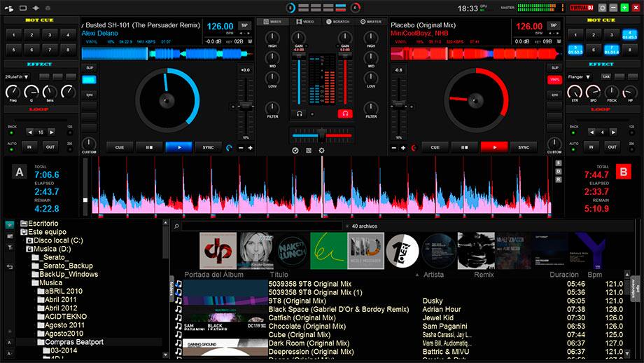The height and width of the screenshot is (363, 644).
Task: Click the red deck B headphone PFL icon
Action: [x=345, y=114]
